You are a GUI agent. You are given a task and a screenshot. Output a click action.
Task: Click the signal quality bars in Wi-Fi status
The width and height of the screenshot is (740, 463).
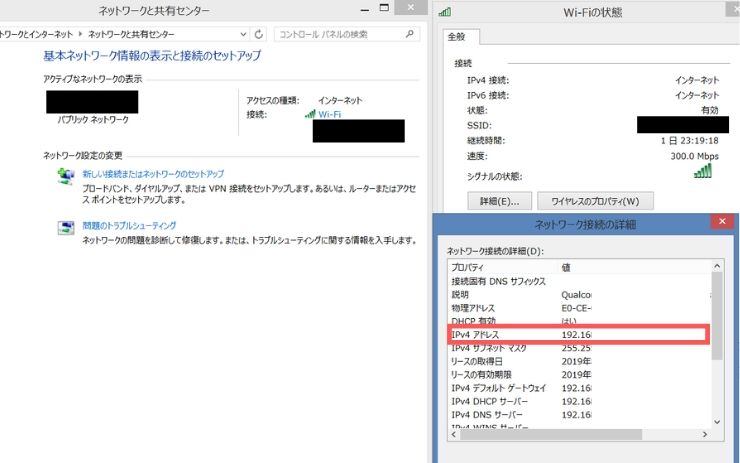(703, 171)
